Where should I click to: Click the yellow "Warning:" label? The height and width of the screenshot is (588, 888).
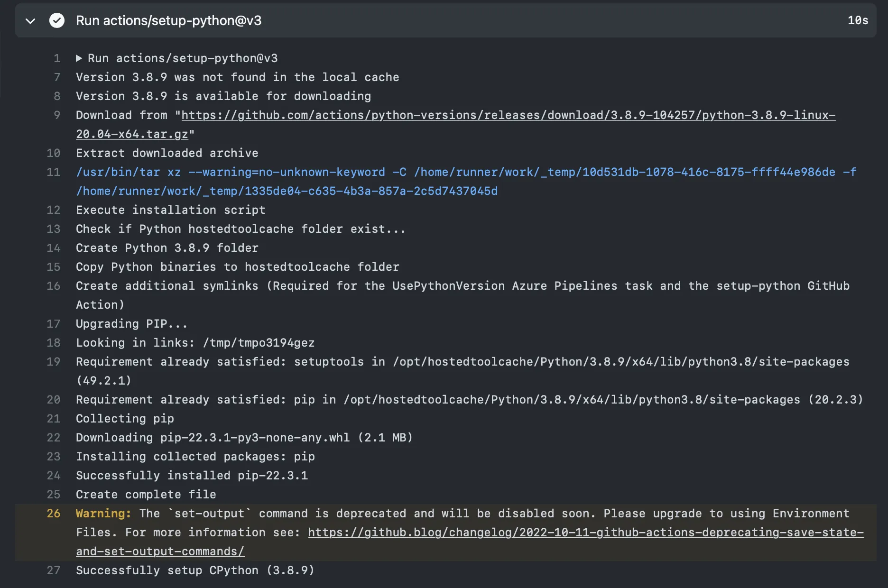pos(103,514)
